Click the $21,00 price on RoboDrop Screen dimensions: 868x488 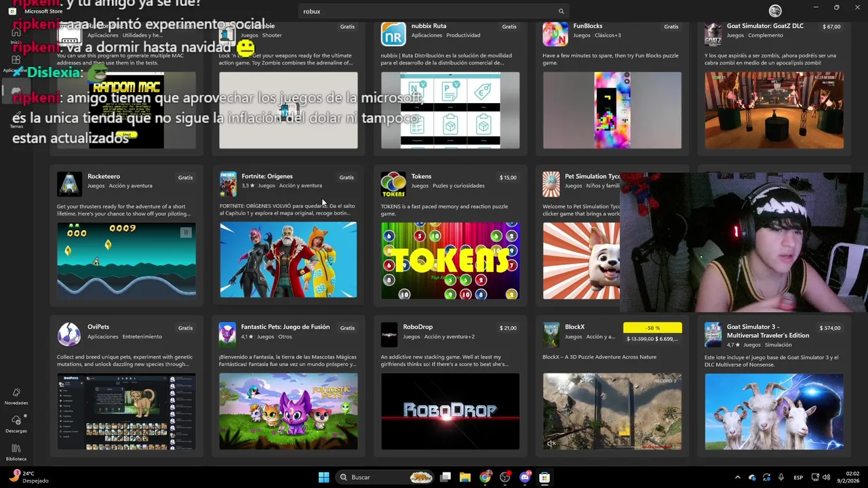tap(508, 328)
